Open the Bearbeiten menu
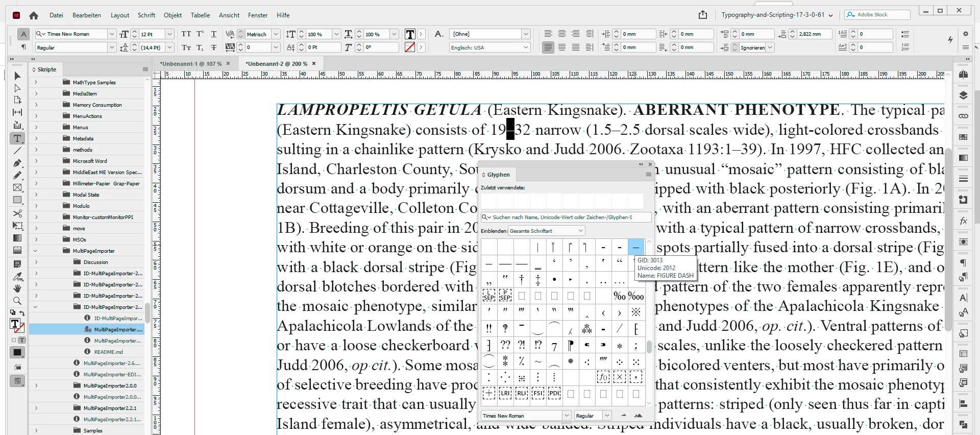 (x=87, y=15)
